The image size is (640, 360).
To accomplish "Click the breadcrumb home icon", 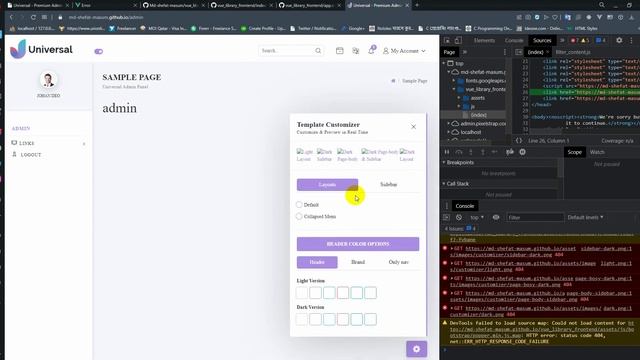I will [393, 81].
